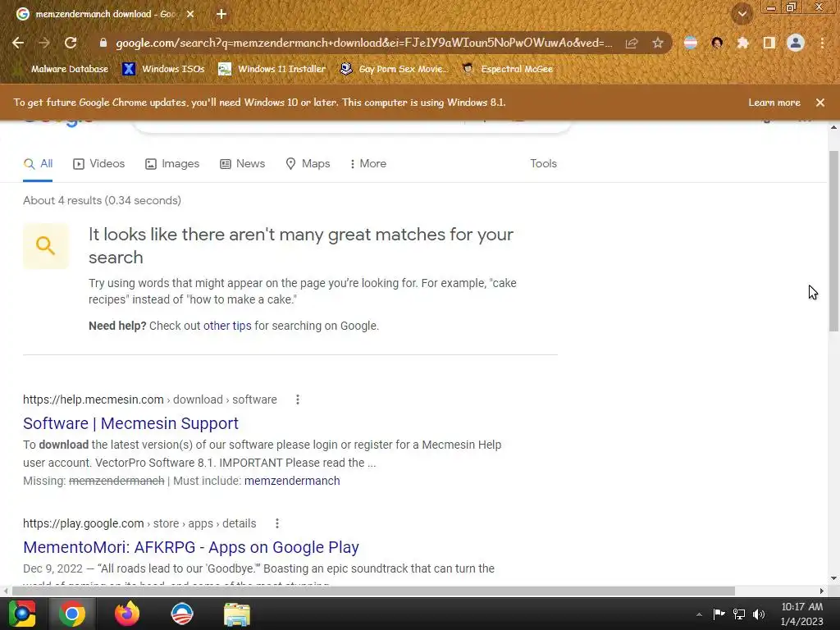Viewport: 840px width, 630px height.
Task: Open the round logo taskbar app
Action: click(182, 614)
